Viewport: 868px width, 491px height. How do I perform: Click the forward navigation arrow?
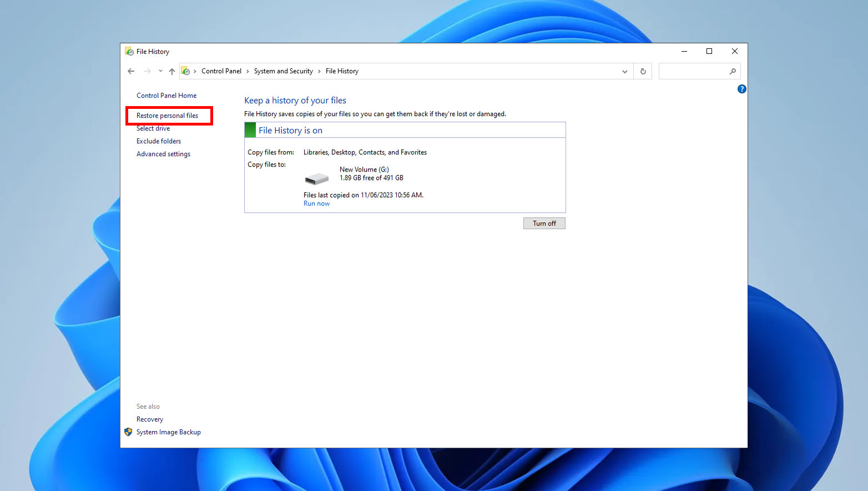147,71
